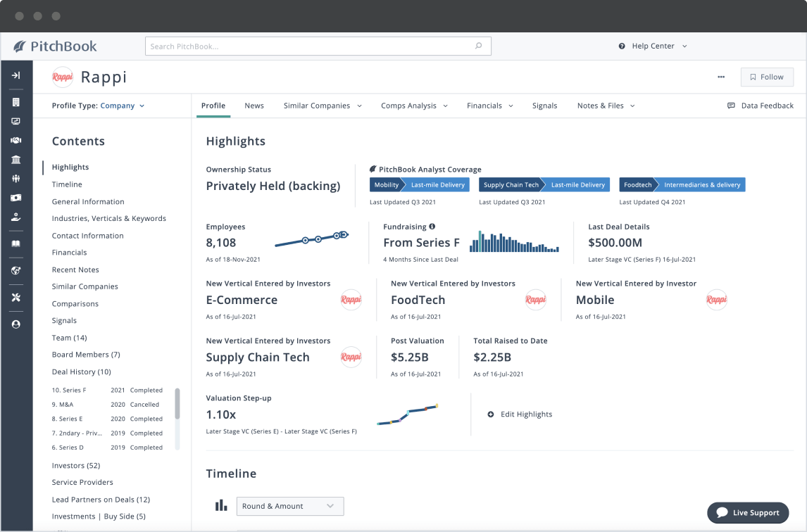The height and width of the screenshot is (532, 807).
Task: Select the 10. Series F deal row
Action: 107,390
